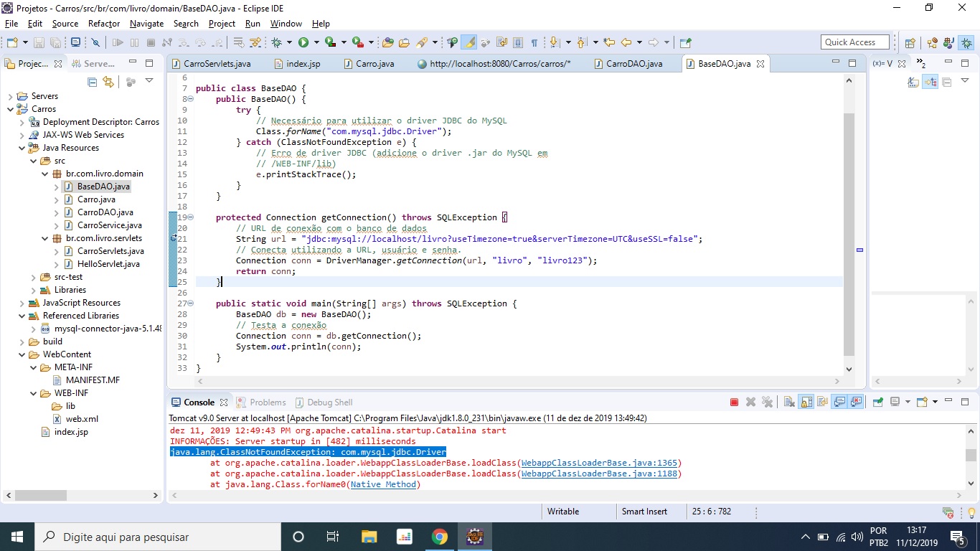This screenshot has width=980, height=551.
Task: Click the Project Explorer horizontal scrollbar
Action: 40,495
